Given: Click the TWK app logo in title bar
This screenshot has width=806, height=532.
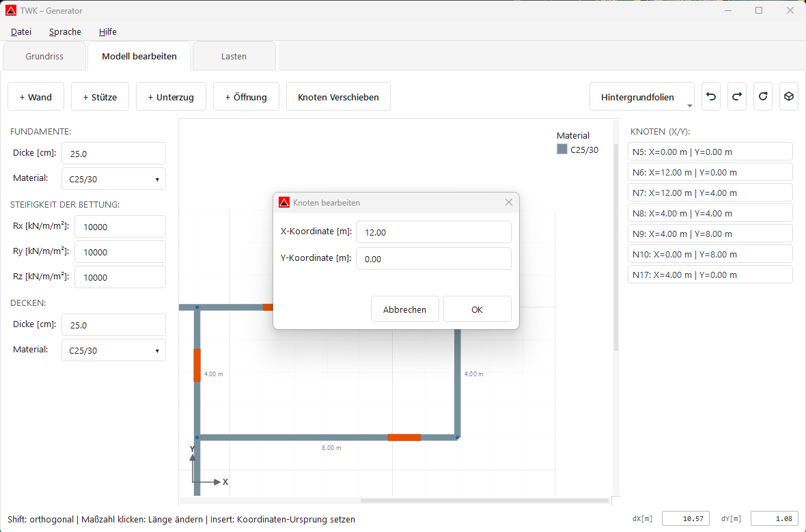Looking at the screenshot, I should click(10, 10).
